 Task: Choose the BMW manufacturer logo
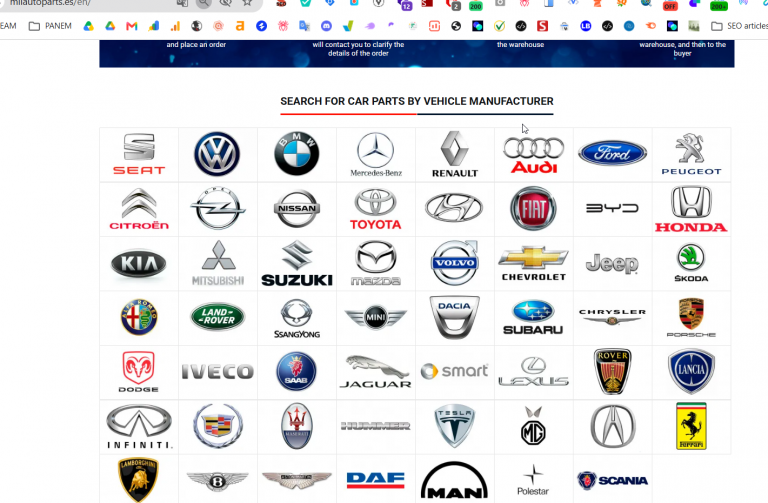point(297,154)
